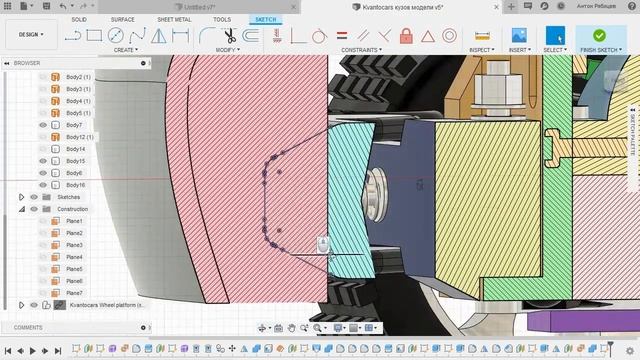The height and width of the screenshot is (360, 640).
Task: Toggle visibility of Construction folder
Action: 34,209
